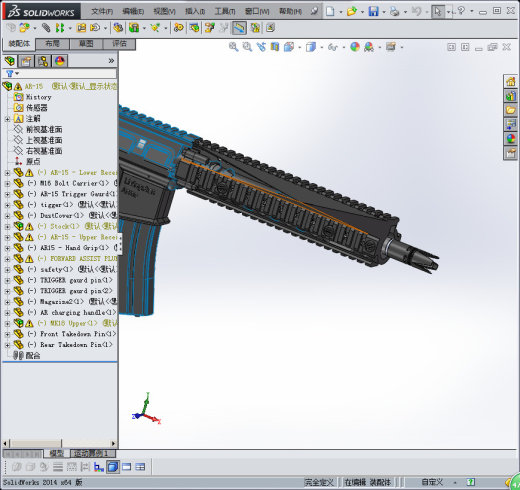Expand the double-chevron panel tabs arrow

(111, 61)
